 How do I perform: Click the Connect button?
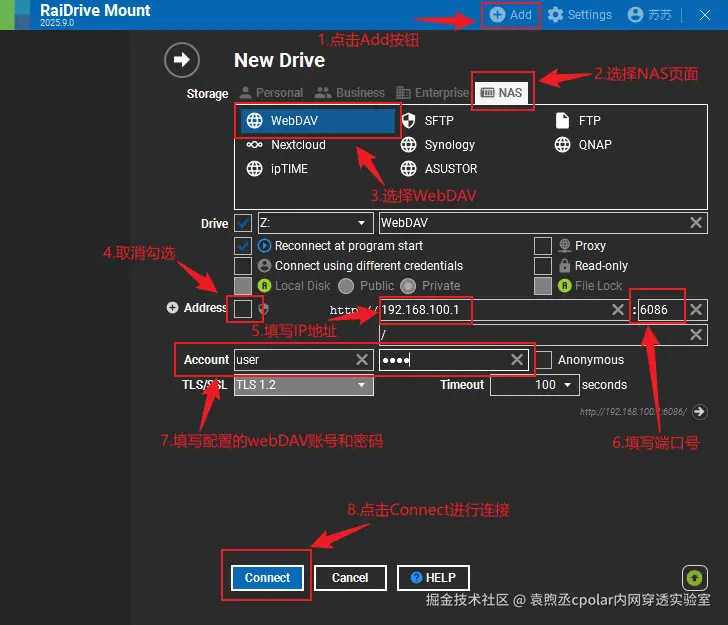[267, 578]
